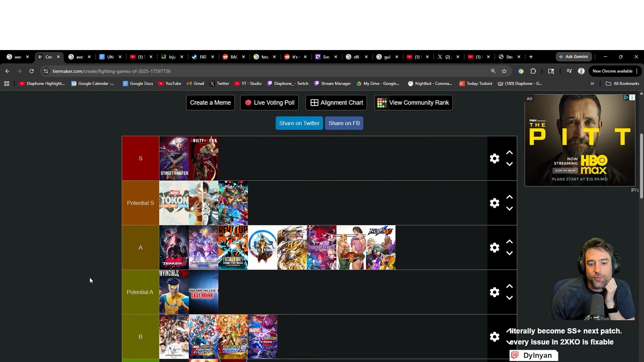
Task: Click the Live Voting Poll button
Action: coord(269,103)
